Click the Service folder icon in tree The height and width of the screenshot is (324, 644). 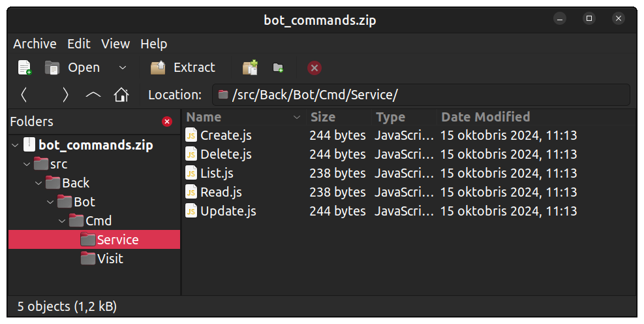tap(88, 239)
